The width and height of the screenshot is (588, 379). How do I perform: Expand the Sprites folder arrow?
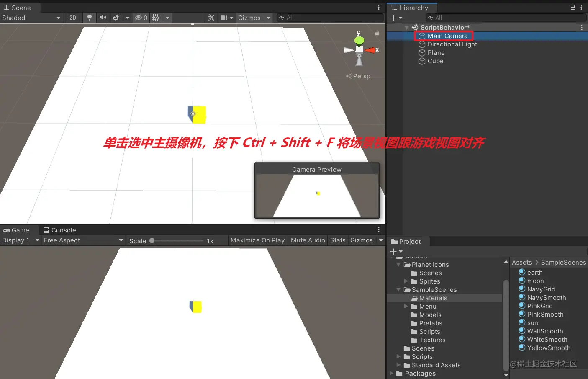406,281
